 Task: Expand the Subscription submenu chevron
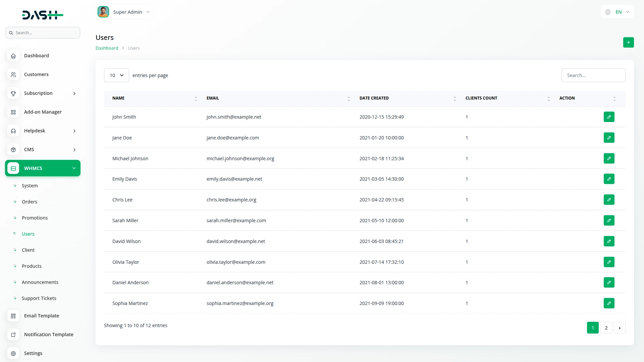click(x=74, y=94)
